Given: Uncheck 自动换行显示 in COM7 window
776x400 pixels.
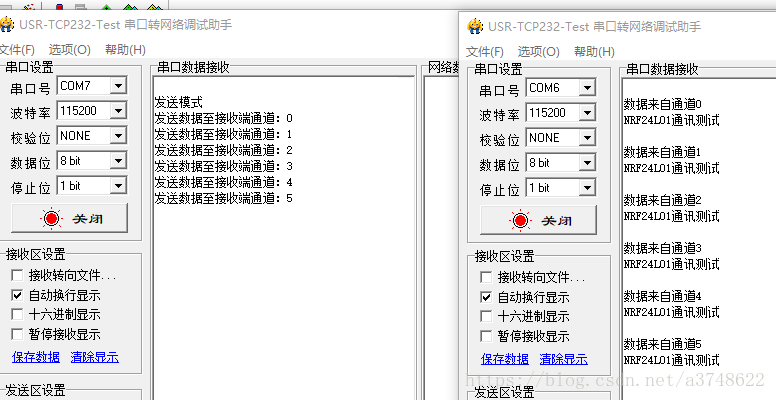Looking at the screenshot, I should [x=17, y=295].
